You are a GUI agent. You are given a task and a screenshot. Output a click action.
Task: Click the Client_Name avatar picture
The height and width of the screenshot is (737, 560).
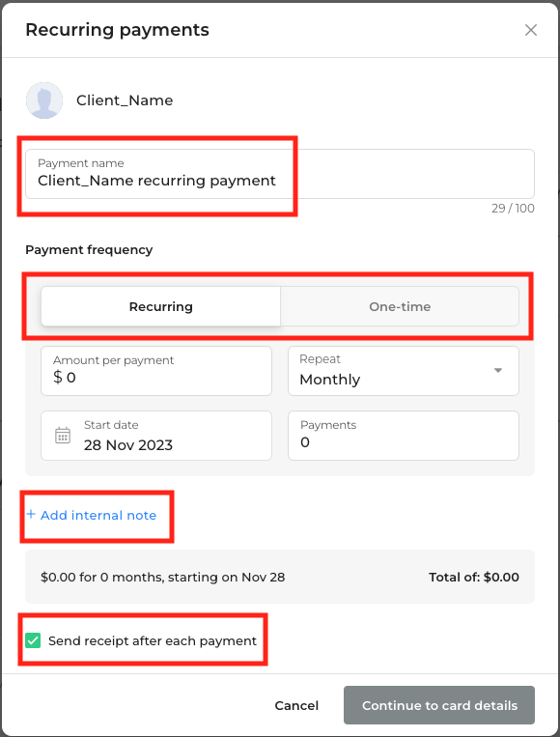[44, 100]
